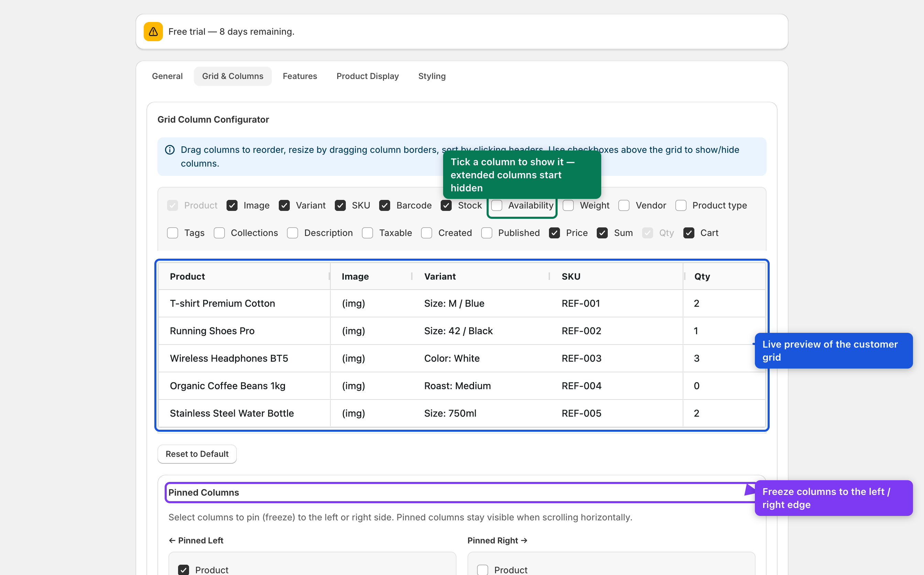
Task: Click the REF-002 SKU cell
Action: pyautogui.click(x=616, y=331)
